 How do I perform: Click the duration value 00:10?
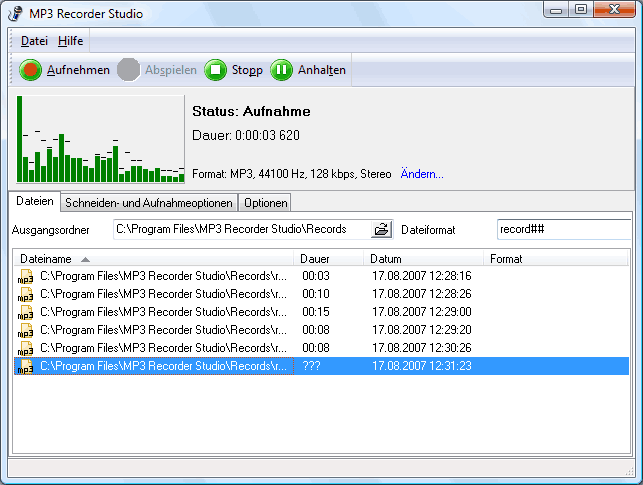tap(316, 294)
